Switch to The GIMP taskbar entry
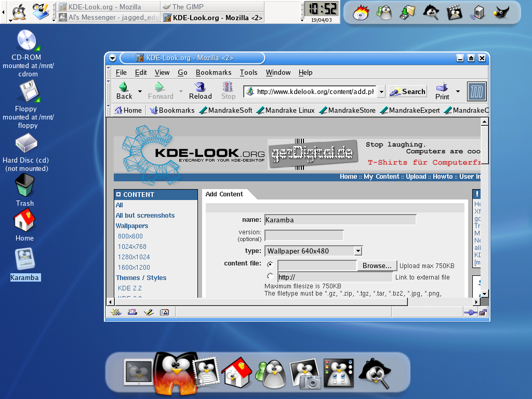The width and height of the screenshot is (532, 399). pyautogui.click(x=212, y=7)
